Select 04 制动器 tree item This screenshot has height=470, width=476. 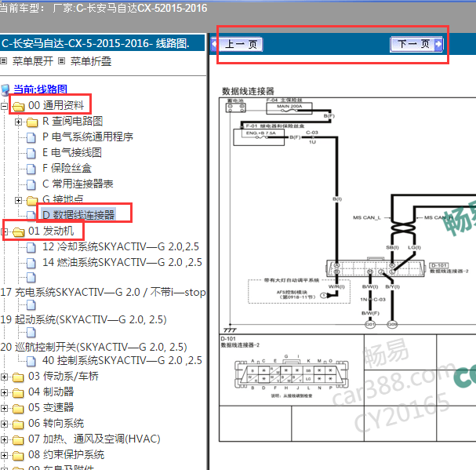(51, 392)
